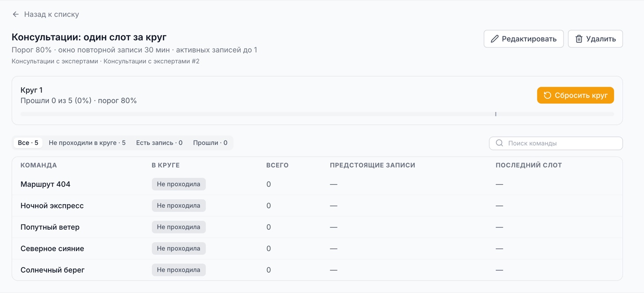Click the Удалить button
Screen dimensions: 644x293
tap(595, 39)
